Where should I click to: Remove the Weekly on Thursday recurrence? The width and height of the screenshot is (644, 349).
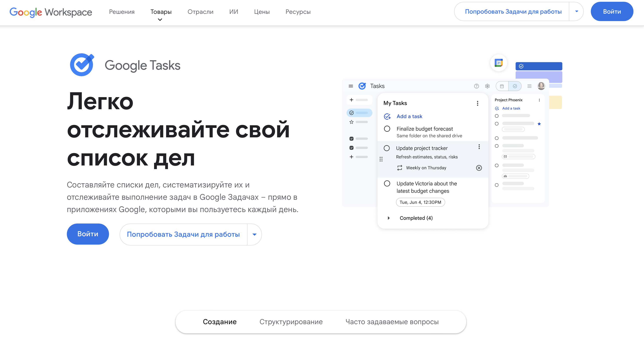coord(479,168)
